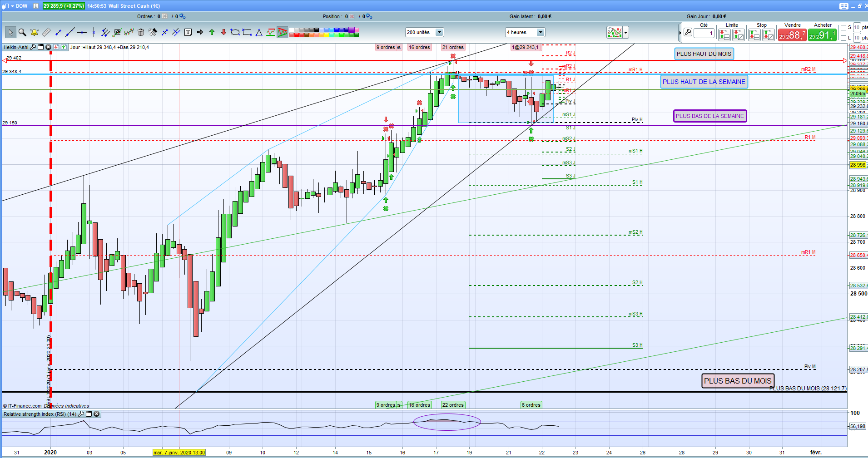Click the 21 ordres label
The width and height of the screenshot is (868, 458).
pyautogui.click(x=453, y=47)
